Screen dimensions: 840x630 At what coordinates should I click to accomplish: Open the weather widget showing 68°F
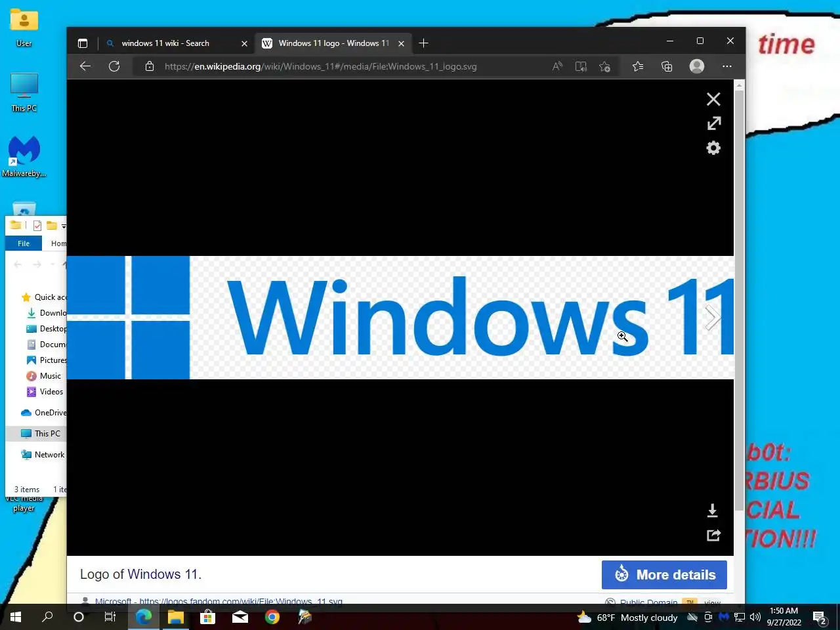[627, 618]
